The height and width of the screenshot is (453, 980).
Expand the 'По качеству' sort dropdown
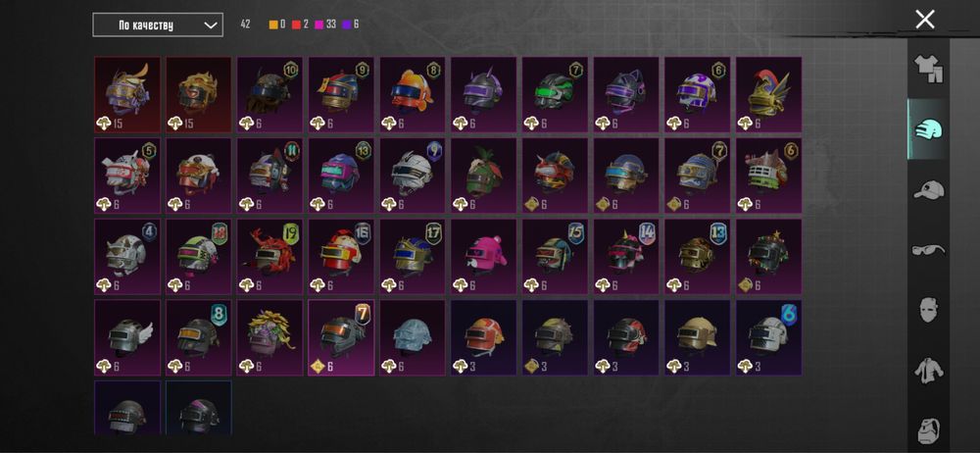(x=158, y=25)
